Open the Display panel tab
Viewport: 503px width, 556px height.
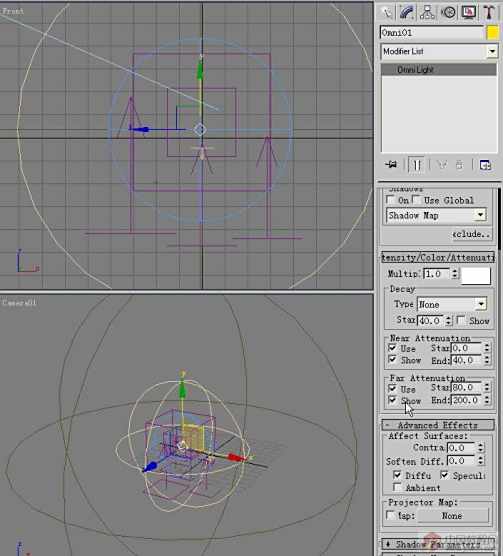click(469, 13)
